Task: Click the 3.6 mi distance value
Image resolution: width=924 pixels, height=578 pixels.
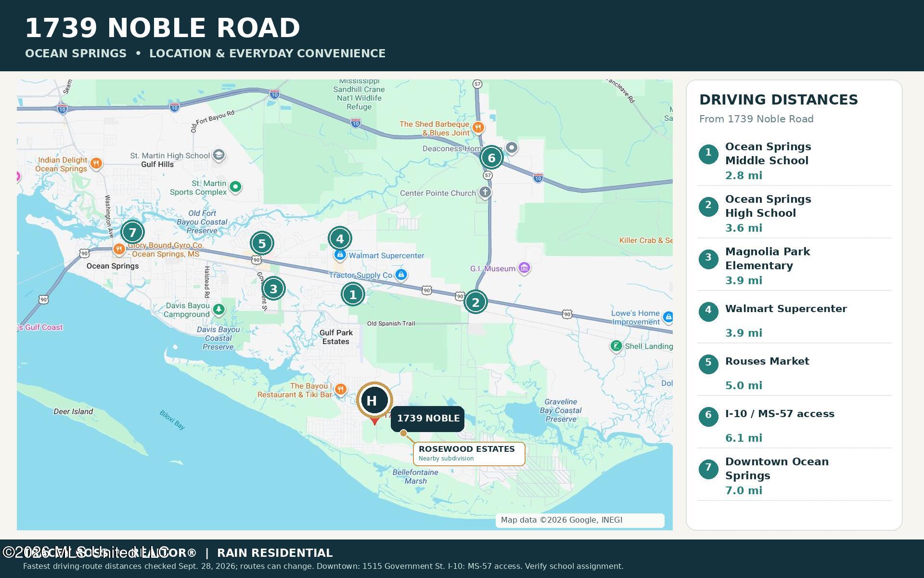Action: [744, 228]
